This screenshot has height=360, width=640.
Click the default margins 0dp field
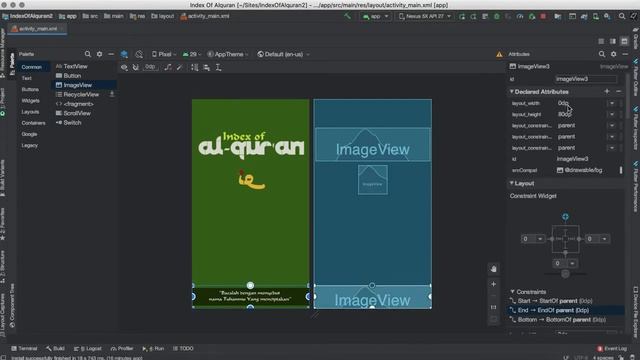click(150, 67)
